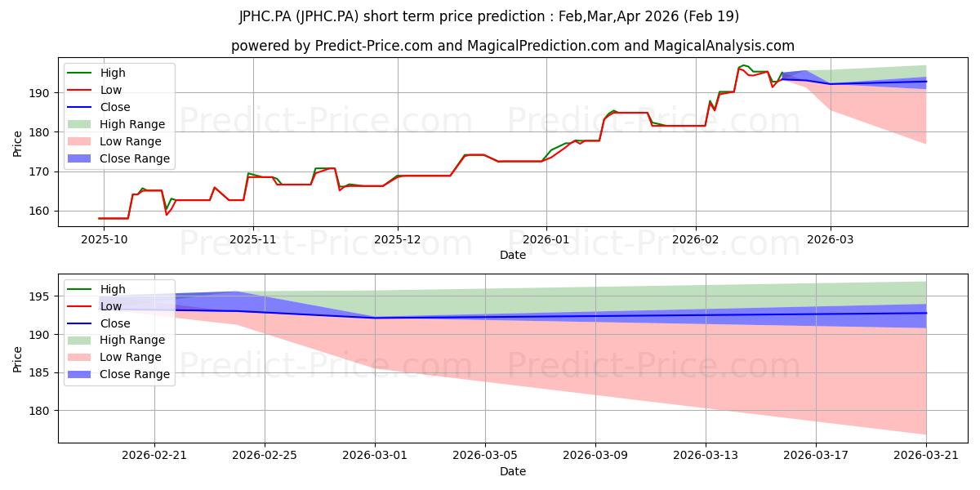Screen dimensions: 980x490
Task: Click the 2026-01 tick label on top axis
Action: pyautogui.click(x=546, y=240)
